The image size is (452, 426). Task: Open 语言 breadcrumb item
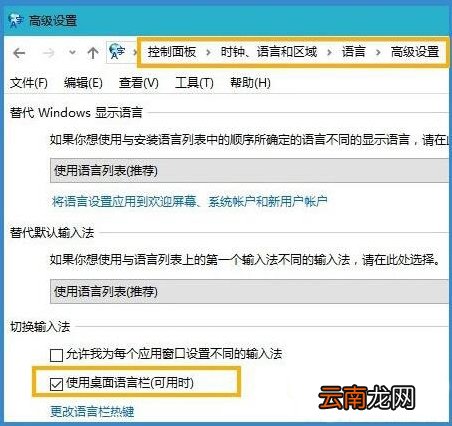353,52
